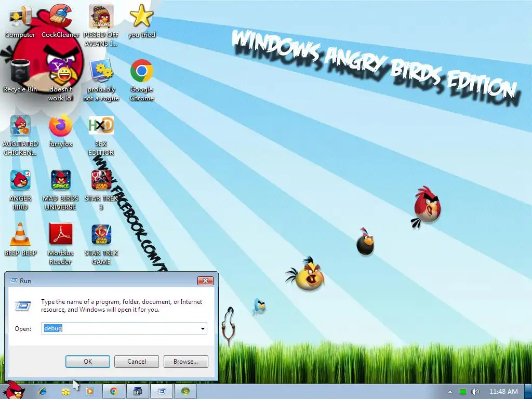
Task: Open Internet Explorer from the taskbar
Action: coord(43,392)
